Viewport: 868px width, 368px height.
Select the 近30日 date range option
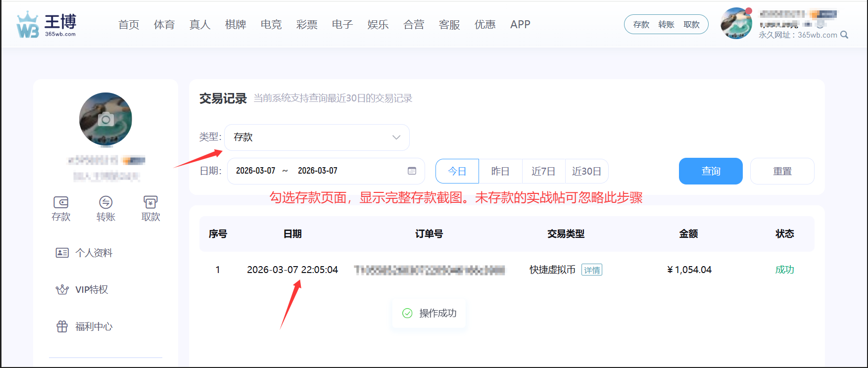click(586, 171)
